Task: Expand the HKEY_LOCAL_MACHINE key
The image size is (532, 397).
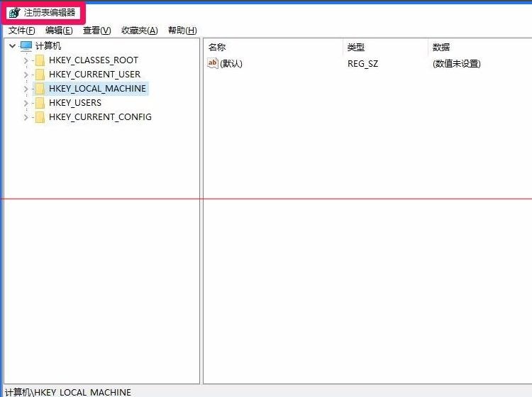Action: pos(26,89)
